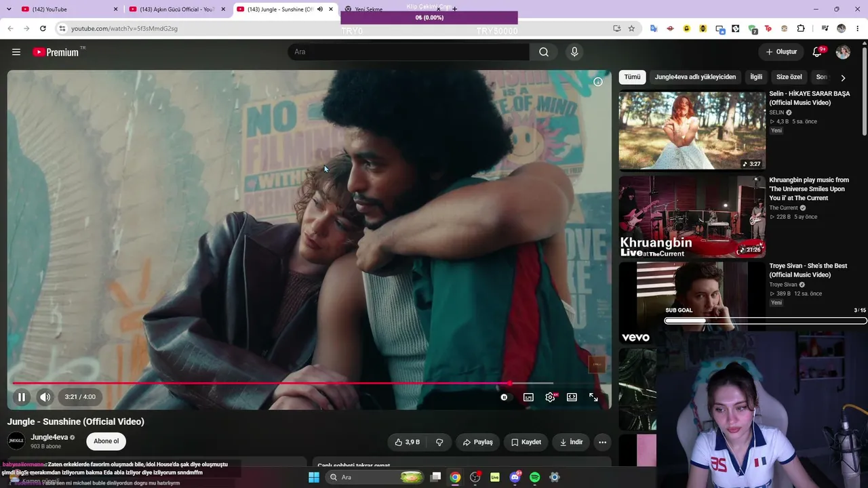
Task: View site information icon in address bar
Action: pos(62,28)
